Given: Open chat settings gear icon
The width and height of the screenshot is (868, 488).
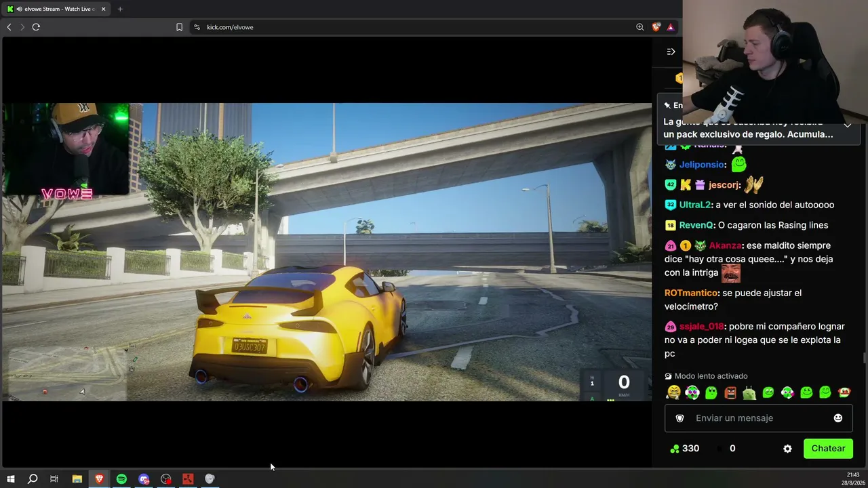Looking at the screenshot, I should click(x=787, y=449).
